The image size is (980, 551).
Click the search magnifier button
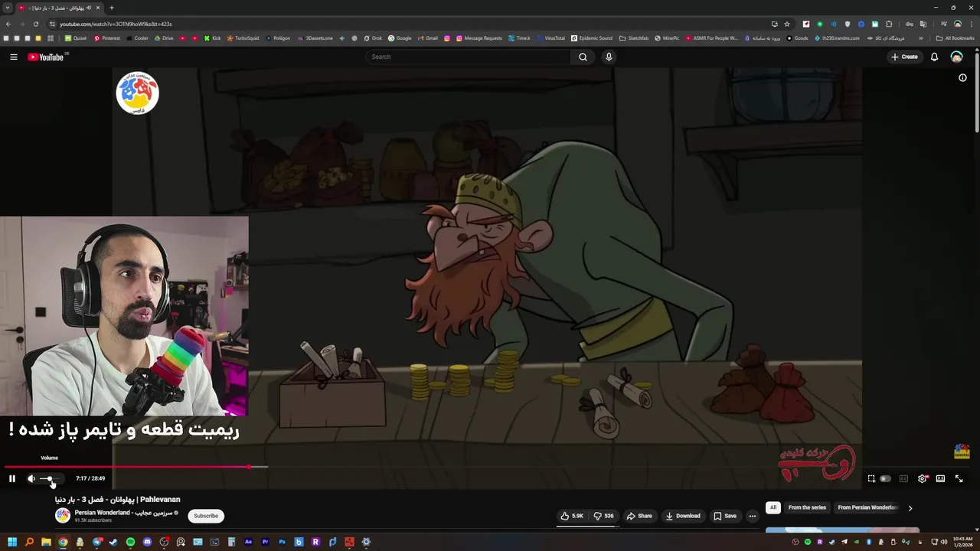(583, 57)
